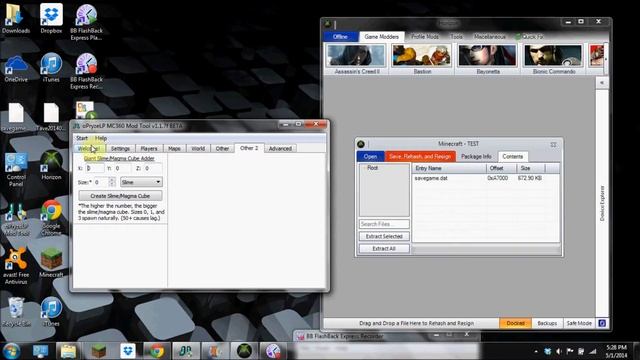
Task: Click the Horizon Xbox taskbar icon
Action: point(244,351)
